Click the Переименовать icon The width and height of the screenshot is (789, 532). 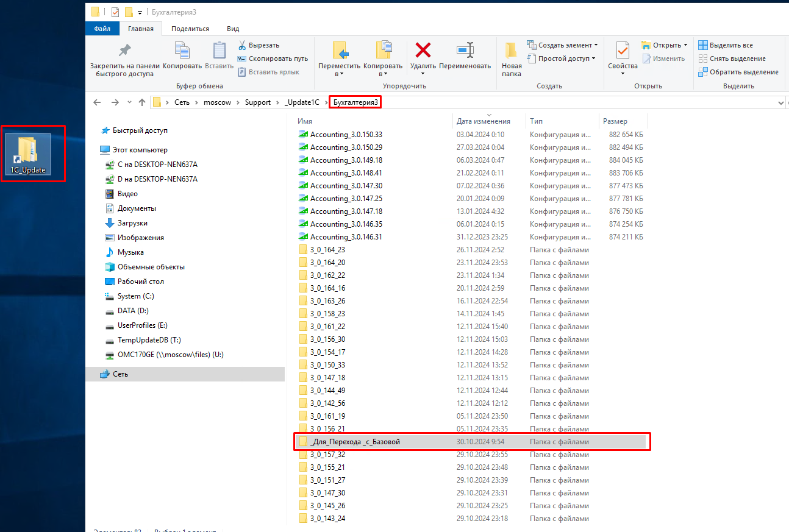[x=465, y=50]
